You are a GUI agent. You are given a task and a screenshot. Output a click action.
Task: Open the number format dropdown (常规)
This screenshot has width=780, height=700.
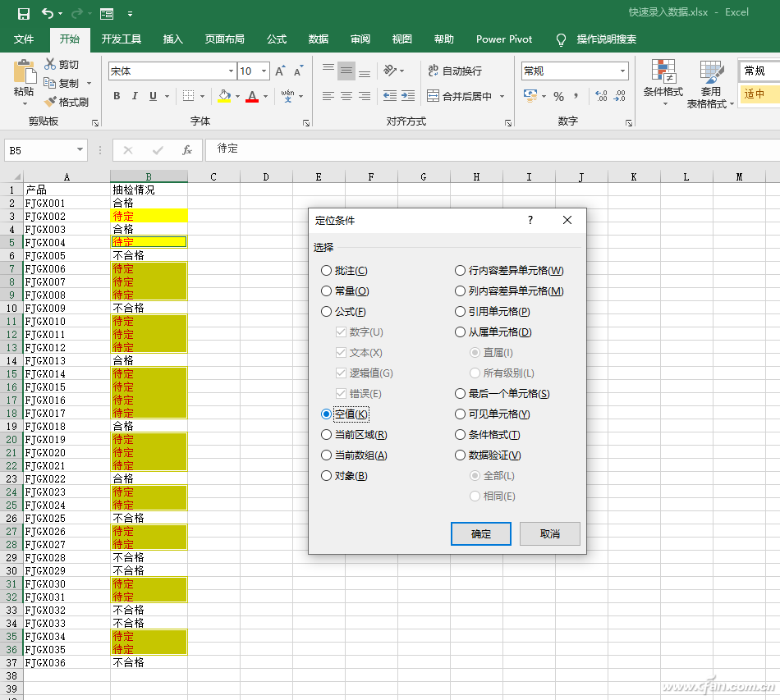622,71
